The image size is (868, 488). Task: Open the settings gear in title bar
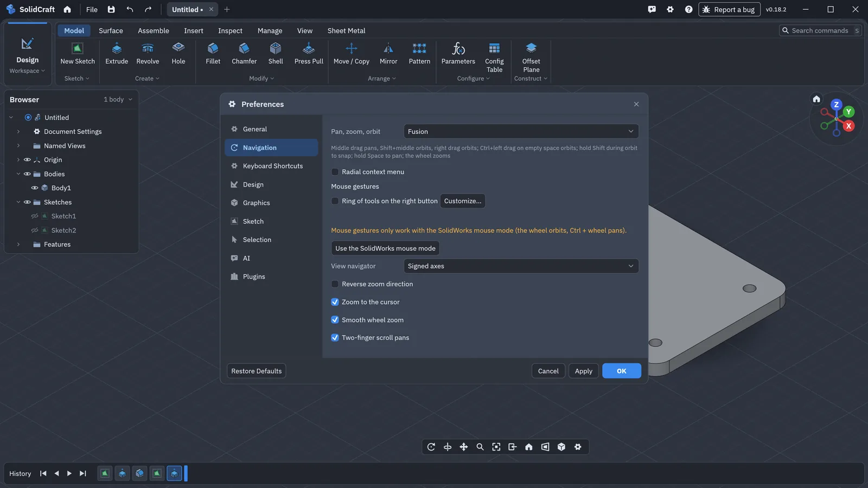(x=670, y=9)
